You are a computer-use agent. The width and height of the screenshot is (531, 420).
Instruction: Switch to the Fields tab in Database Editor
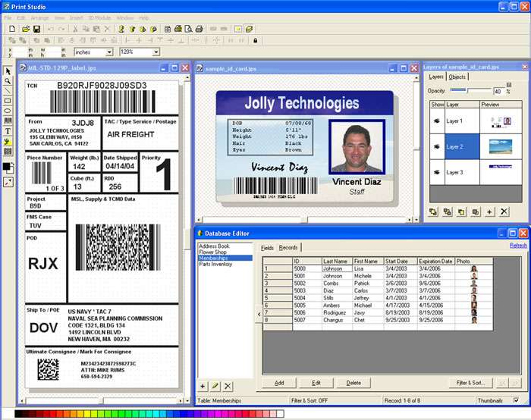pos(267,248)
